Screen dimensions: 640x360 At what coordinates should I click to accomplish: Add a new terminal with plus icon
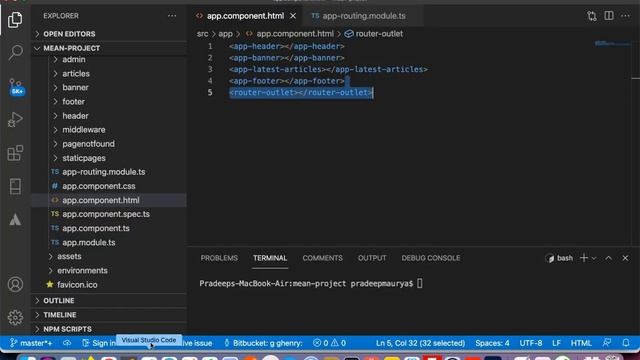pyautogui.click(x=584, y=258)
